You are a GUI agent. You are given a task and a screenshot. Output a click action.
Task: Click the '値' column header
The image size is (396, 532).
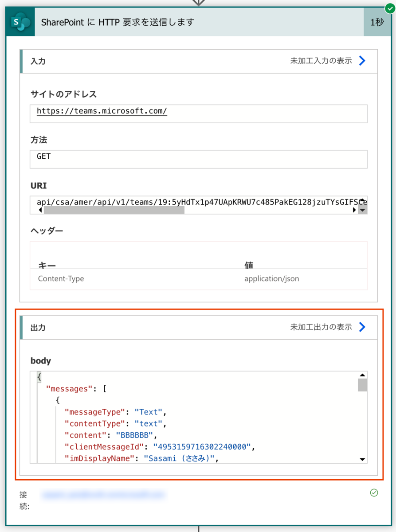249,265
